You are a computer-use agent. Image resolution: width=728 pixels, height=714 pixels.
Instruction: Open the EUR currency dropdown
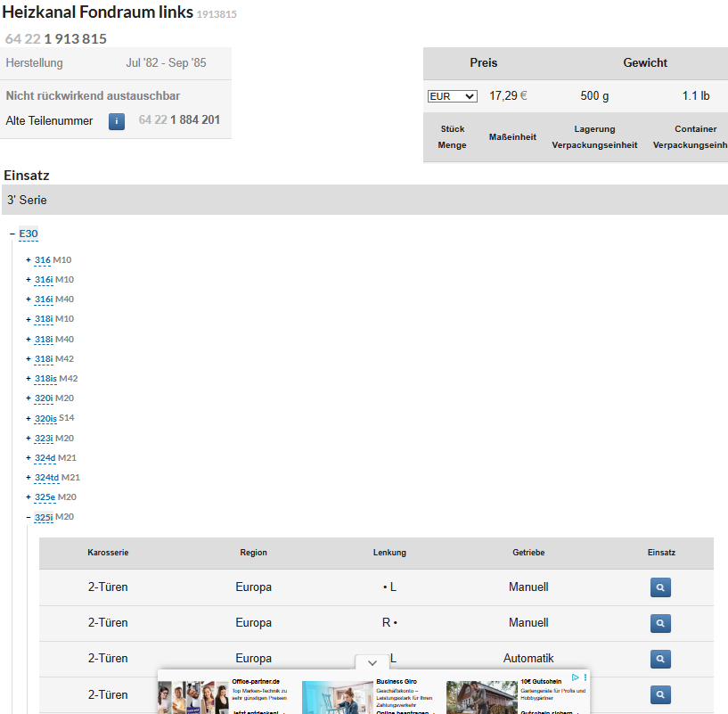point(452,96)
